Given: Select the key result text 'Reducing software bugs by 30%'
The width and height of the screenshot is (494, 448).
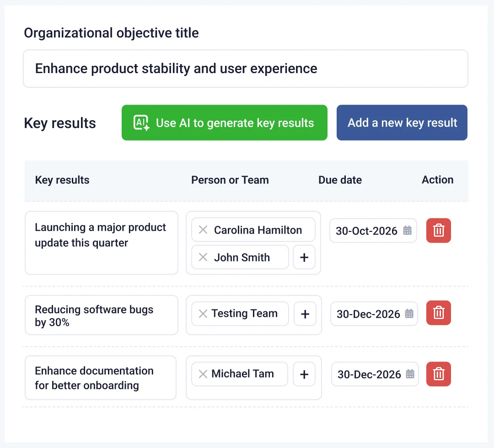Looking at the screenshot, I should [101, 315].
